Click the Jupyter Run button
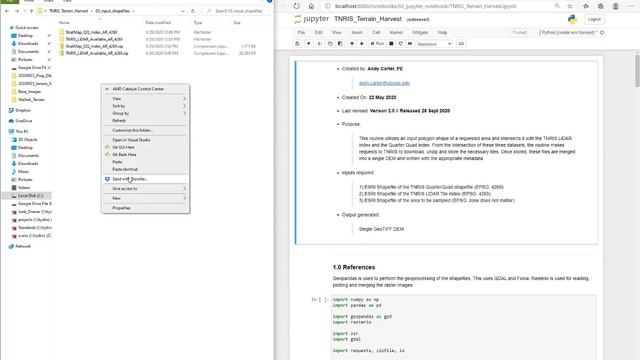Image resolution: width=640 pixels, height=360 pixels. [x=377, y=44]
